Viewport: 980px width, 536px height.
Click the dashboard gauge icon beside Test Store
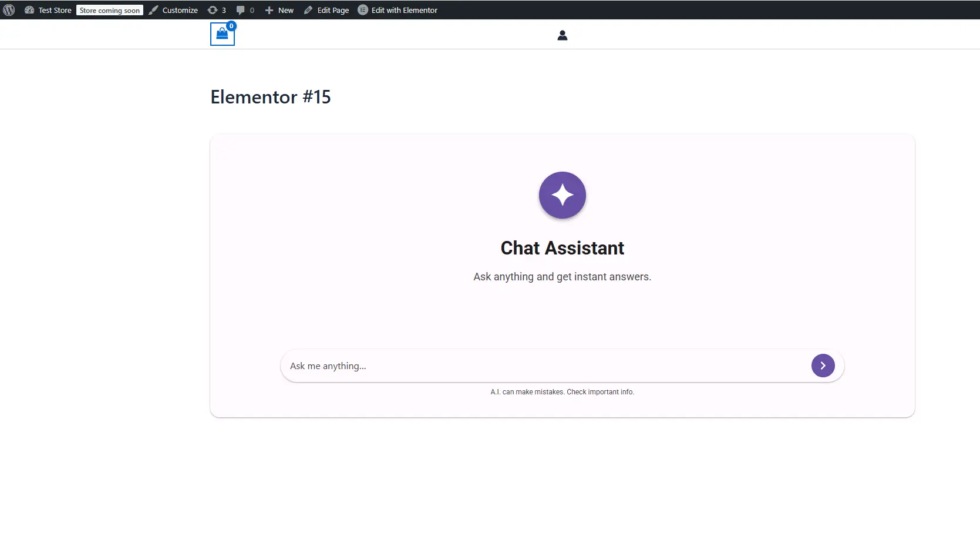point(29,10)
